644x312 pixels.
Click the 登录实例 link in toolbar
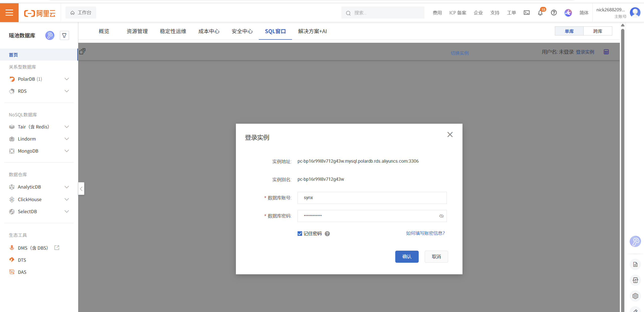(585, 52)
